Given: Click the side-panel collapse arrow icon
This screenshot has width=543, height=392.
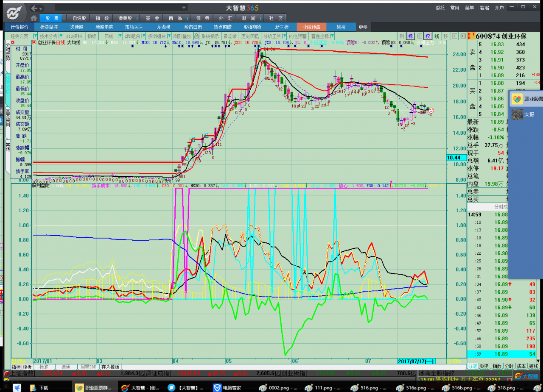Looking at the screenshot, I should (462, 36).
